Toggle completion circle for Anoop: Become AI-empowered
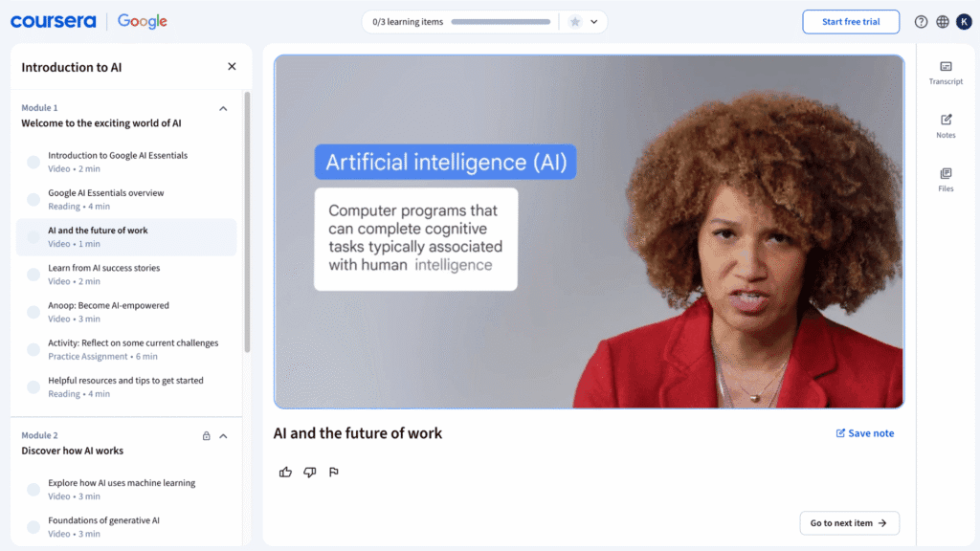 [33, 312]
